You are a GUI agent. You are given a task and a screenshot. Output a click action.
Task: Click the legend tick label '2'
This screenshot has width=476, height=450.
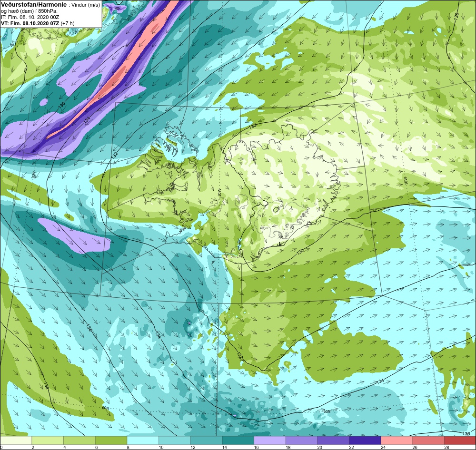click(32, 447)
